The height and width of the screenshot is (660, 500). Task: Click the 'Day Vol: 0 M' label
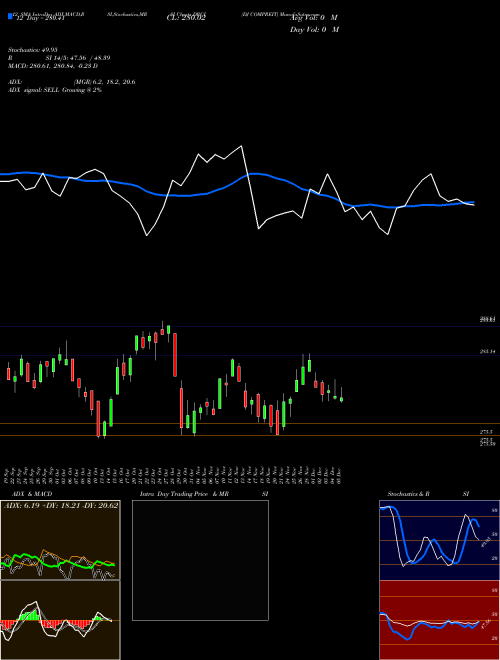click(314, 30)
